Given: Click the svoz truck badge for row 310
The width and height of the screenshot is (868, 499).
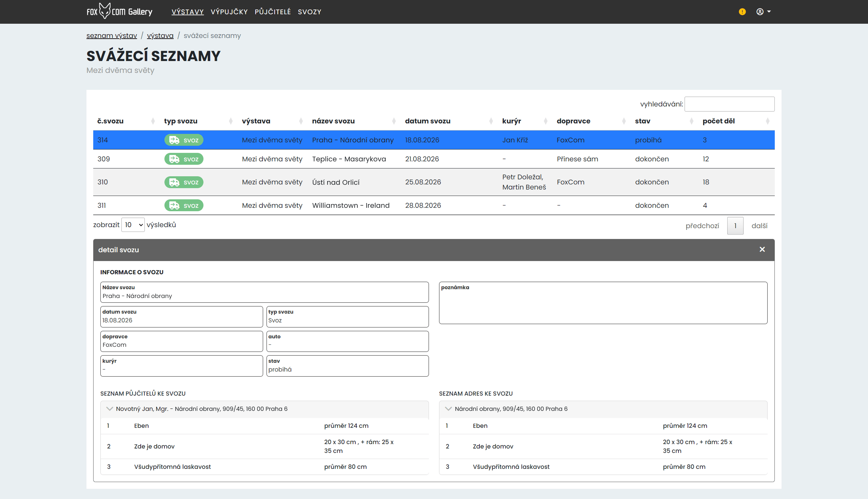Looking at the screenshot, I should pos(184,182).
